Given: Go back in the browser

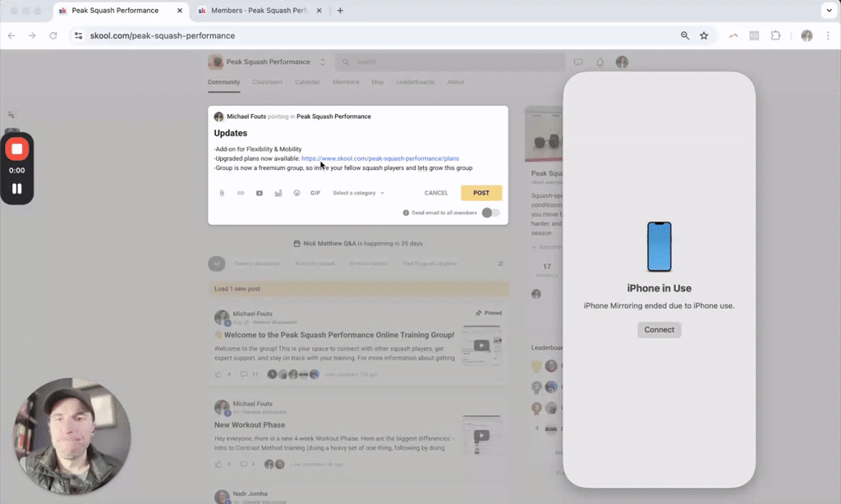Looking at the screenshot, I should click(x=11, y=36).
